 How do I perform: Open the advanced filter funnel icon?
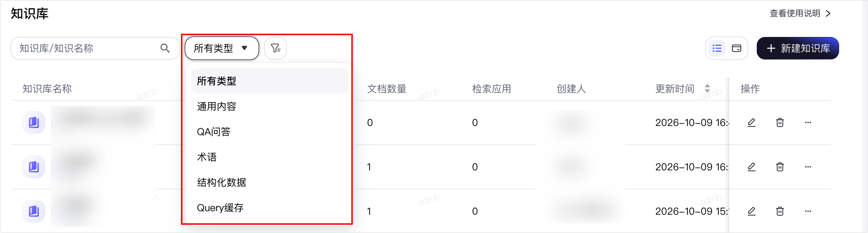(275, 48)
